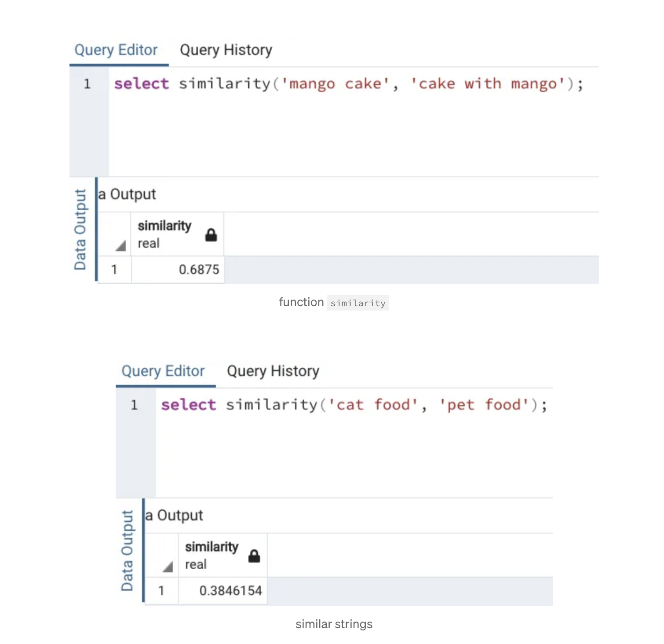Image resolution: width=664 pixels, height=644 pixels.
Task: Click the 'similarity' code label in the function caption
Action: 358,303
